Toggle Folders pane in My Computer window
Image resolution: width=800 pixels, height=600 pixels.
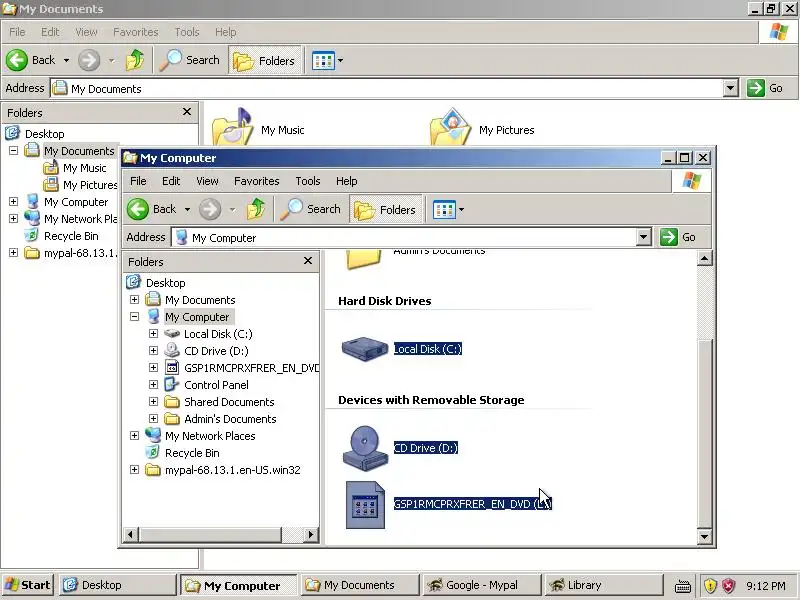point(386,210)
